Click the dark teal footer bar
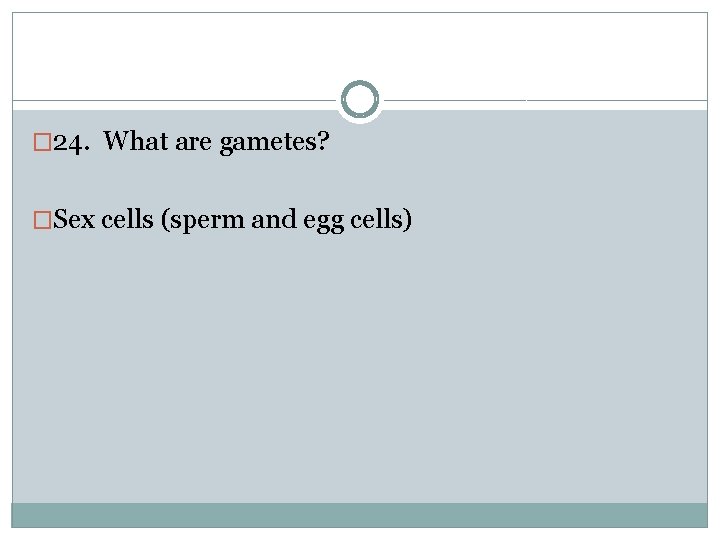The width and height of the screenshot is (720, 540). [x=360, y=515]
